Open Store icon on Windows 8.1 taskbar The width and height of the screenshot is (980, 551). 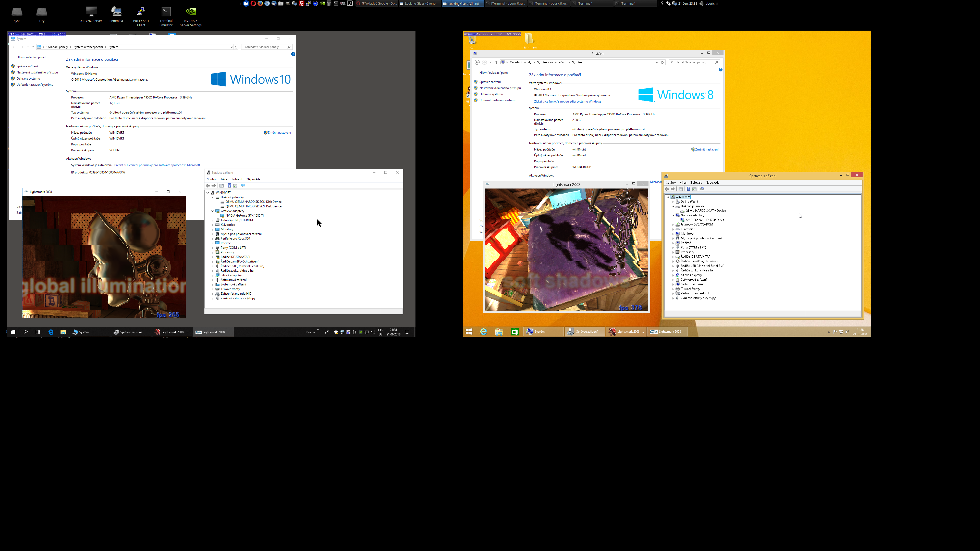pos(515,332)
